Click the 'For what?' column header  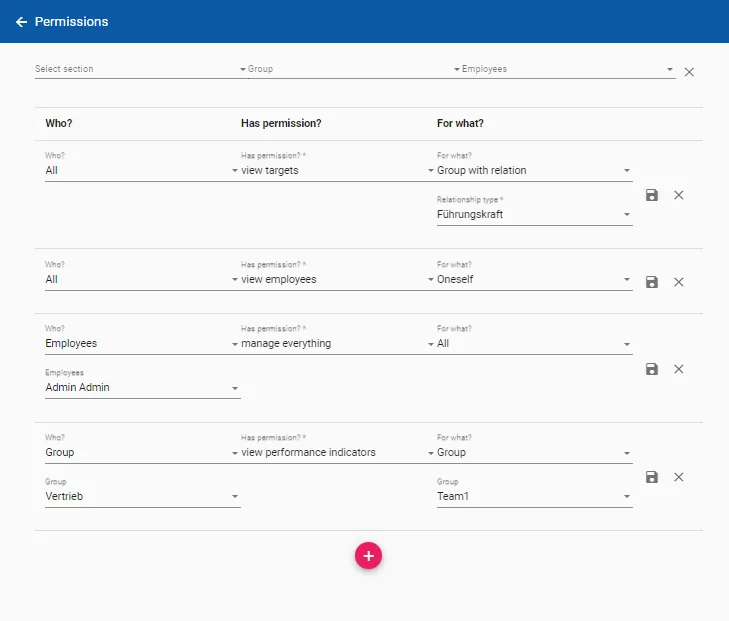(x=460, y=123)
